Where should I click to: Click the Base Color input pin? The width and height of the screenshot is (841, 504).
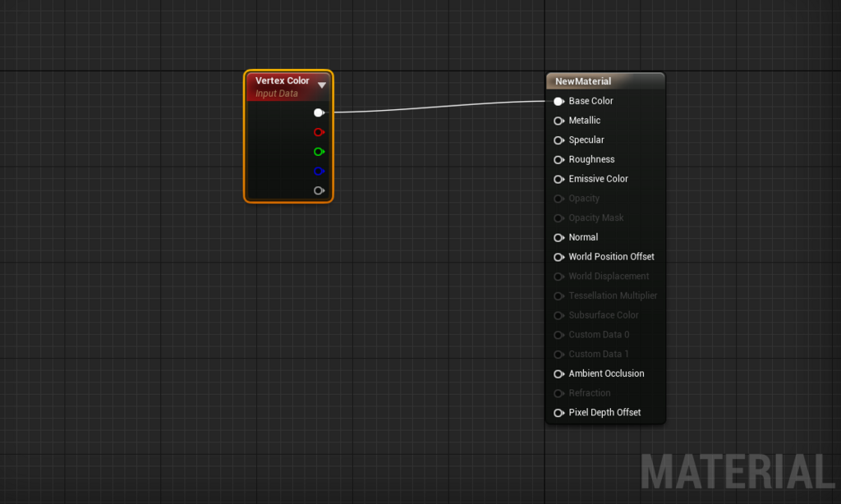558,101
